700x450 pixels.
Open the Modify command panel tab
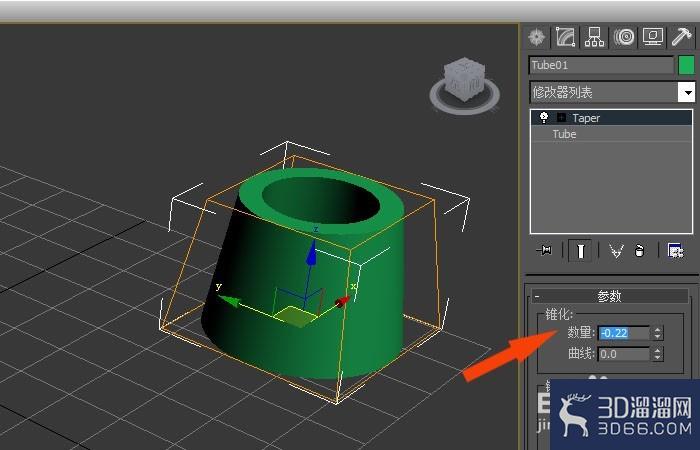click(x=565, y=37)
